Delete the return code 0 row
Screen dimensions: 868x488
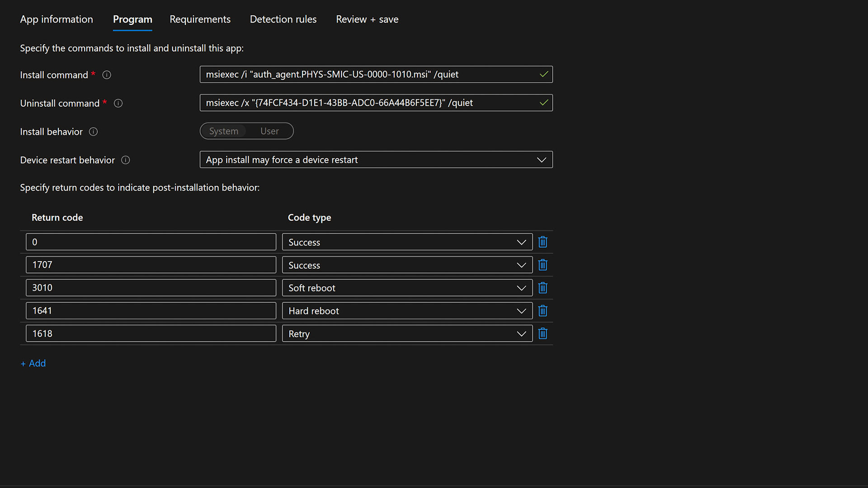point(542,242)
